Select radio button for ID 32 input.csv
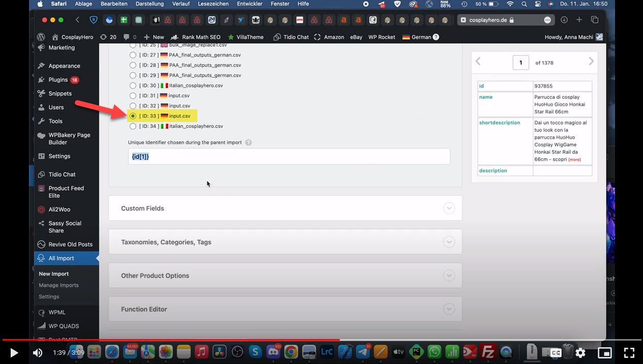This screenshot has height=364, width=643. pos(133,106)
